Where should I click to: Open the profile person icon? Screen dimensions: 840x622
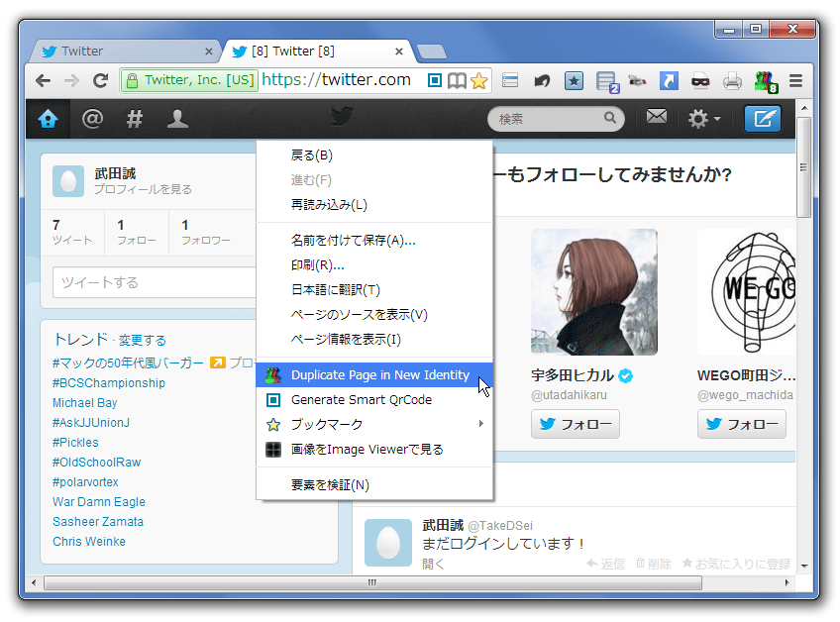point(177,119)
